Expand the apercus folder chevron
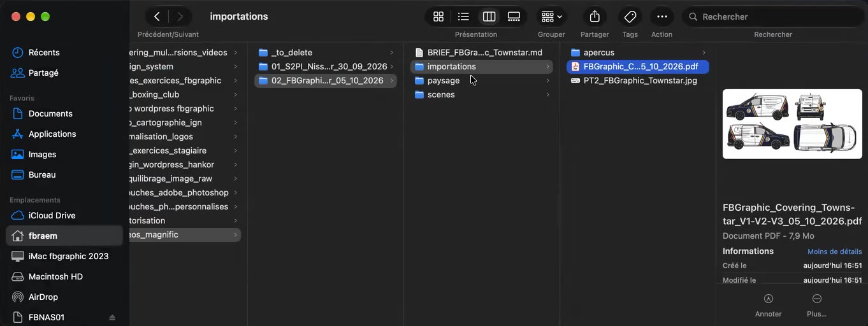Viewport: 868px width, 326px height. pyautogui.click(x=704, y=52)
